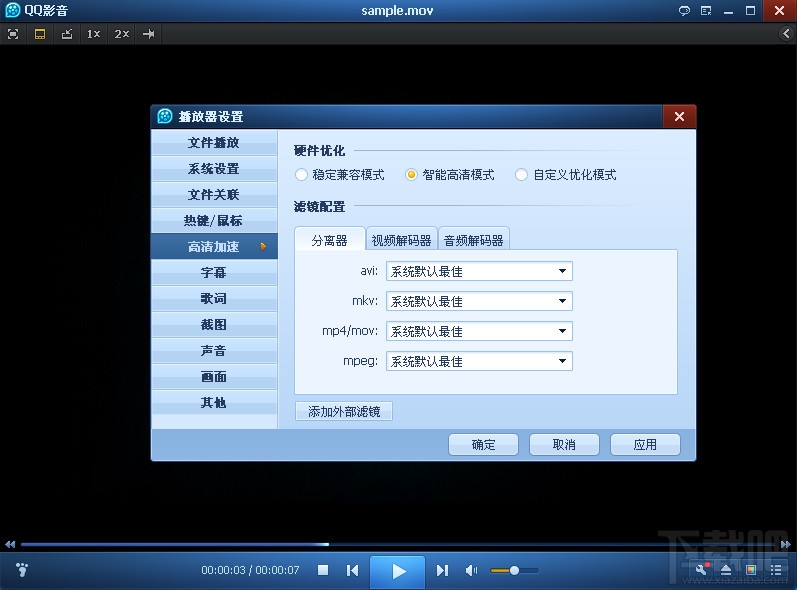This screenshot has width=797, height=590.
Task: Set video size to 1x
Action: point(94,34)
